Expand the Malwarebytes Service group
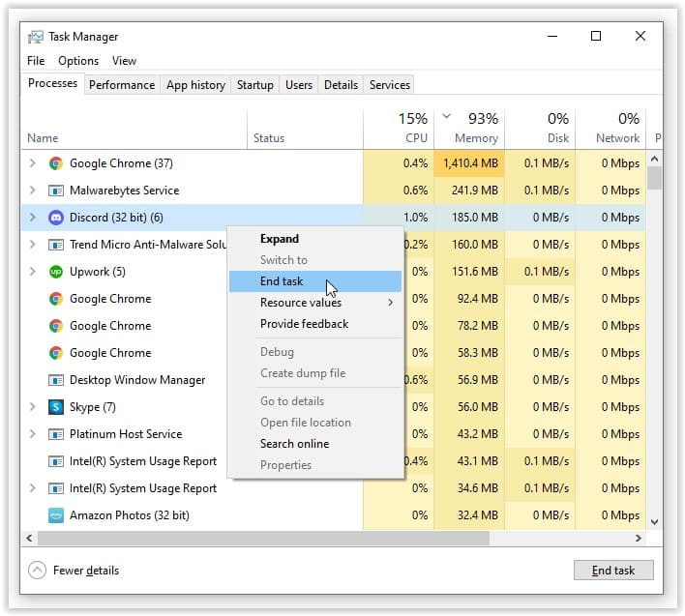Viewport: 685px width, 616px height. point(32,191)
